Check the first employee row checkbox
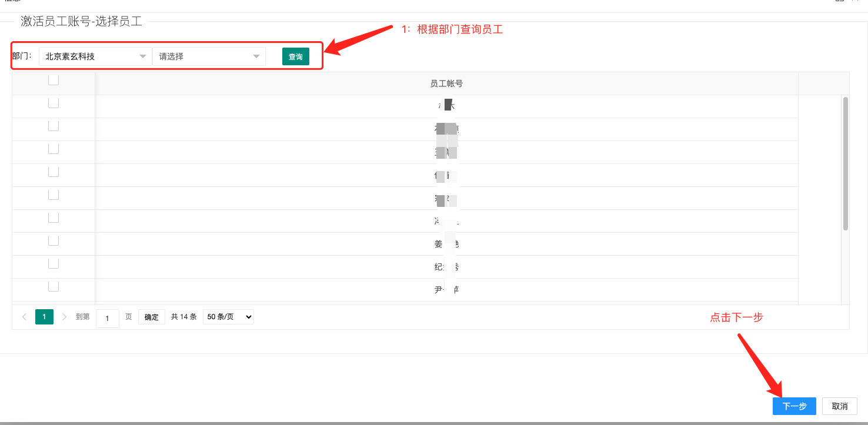868x425 pixels. pyautogui.click(x=54, y=103)
